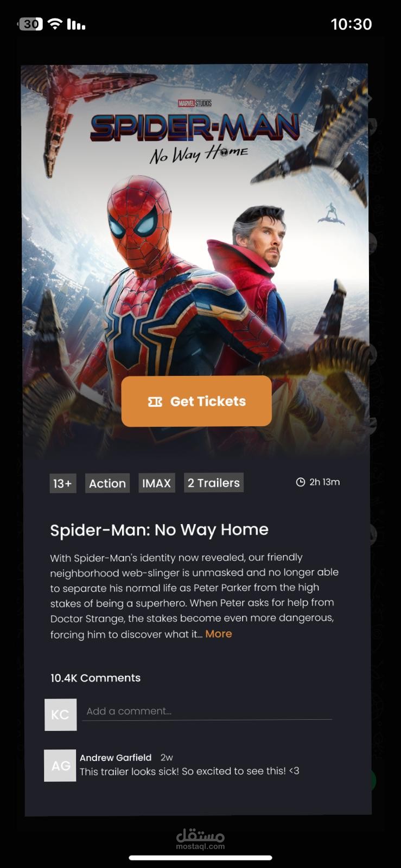Tap the Marvel Studios logo on poster
Viewport: 401px width, 868px height.
[195, 103]
